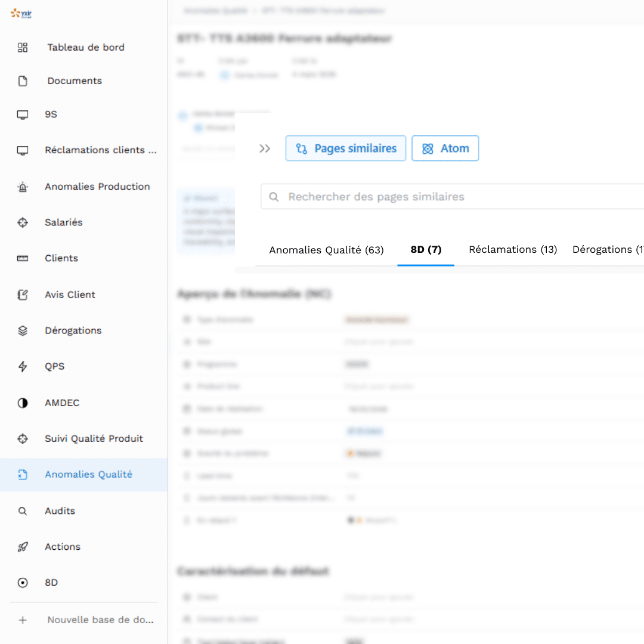
Task: Click the Dérogations layers icon
Action: [x=23, y=330]
